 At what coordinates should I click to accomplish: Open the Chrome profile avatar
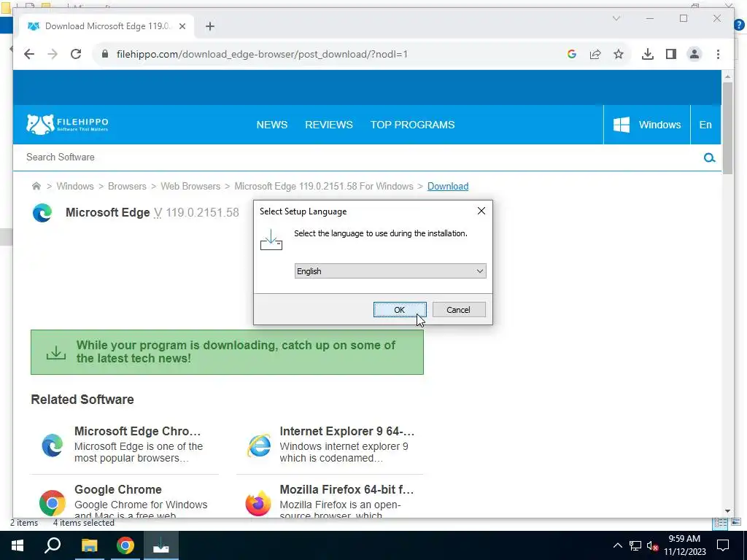694,54
